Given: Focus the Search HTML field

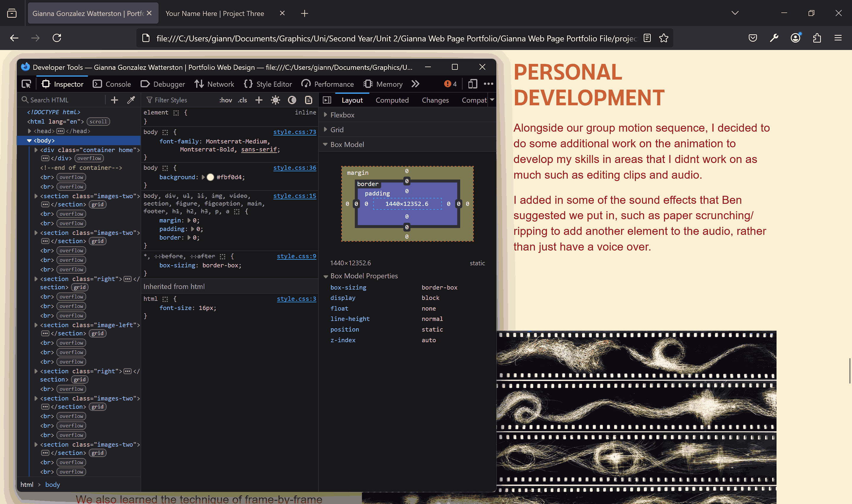Looking at the screenshot, I should pos(62,100).
